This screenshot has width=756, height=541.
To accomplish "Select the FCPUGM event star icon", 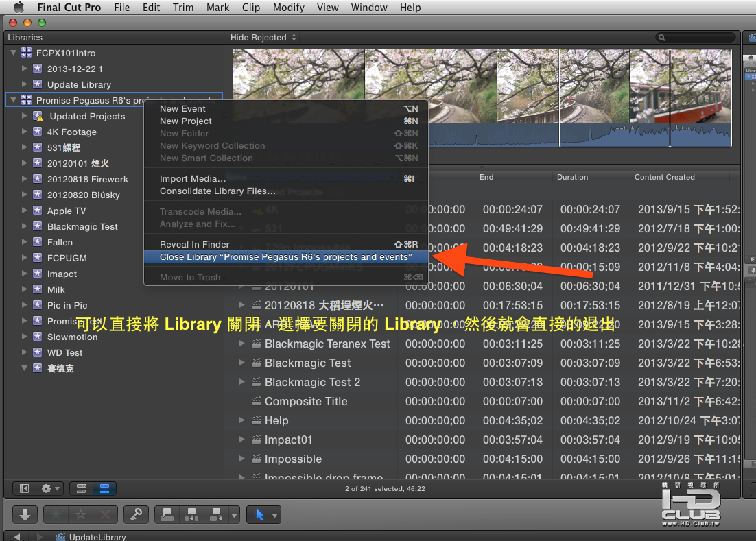I will click(37, 257).
